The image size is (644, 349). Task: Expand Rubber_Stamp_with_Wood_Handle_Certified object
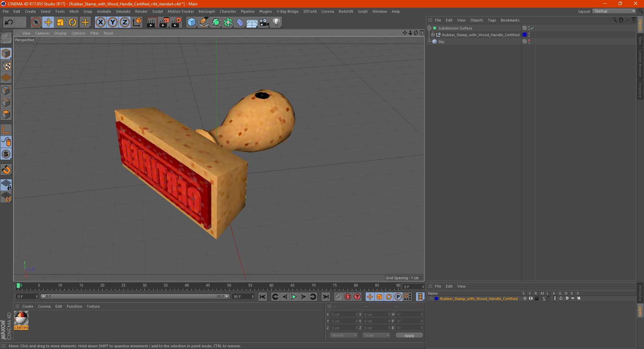tap(433, 35)
